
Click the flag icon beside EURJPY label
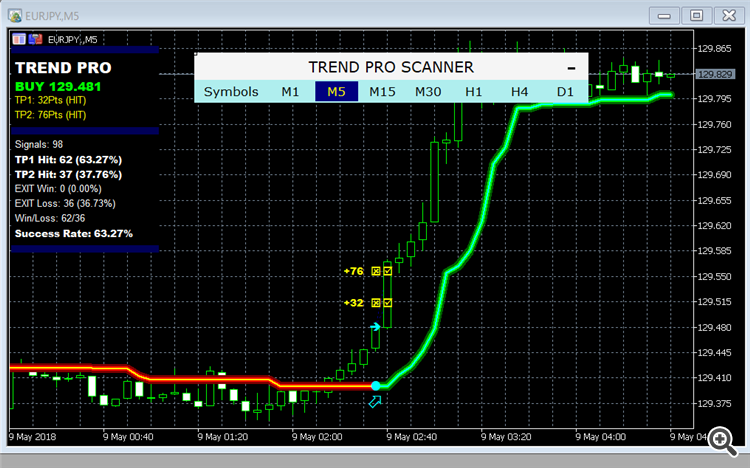(35, 39)
